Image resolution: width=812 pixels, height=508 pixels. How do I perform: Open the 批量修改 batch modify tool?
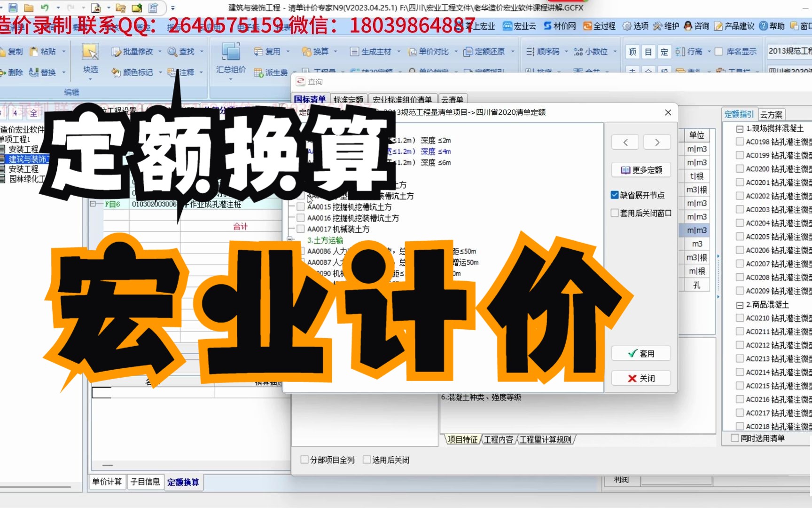tap(133, 51)
